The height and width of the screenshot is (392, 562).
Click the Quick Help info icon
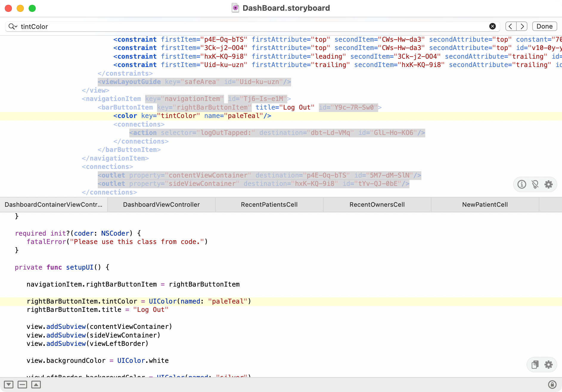(521, 184)
